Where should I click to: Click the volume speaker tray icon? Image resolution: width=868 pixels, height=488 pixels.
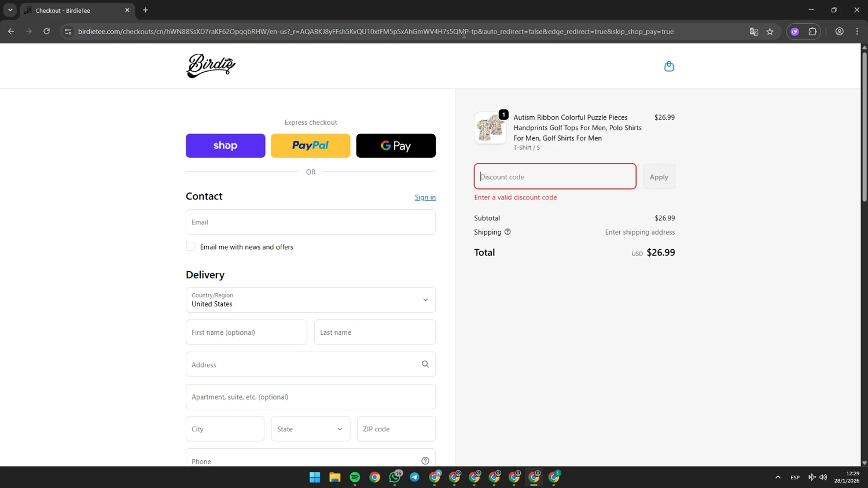[x=823, y=477]
